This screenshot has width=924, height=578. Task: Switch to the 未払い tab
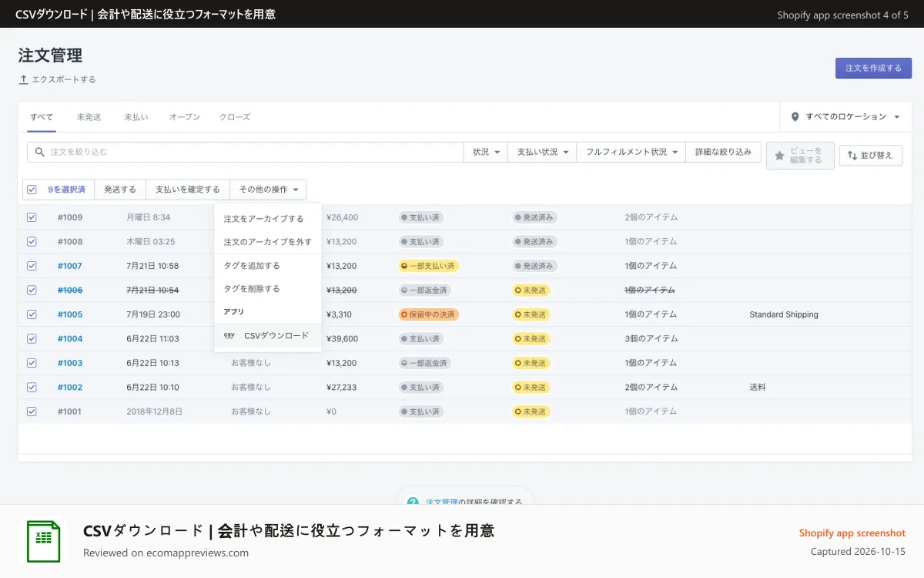coord(136,117)
